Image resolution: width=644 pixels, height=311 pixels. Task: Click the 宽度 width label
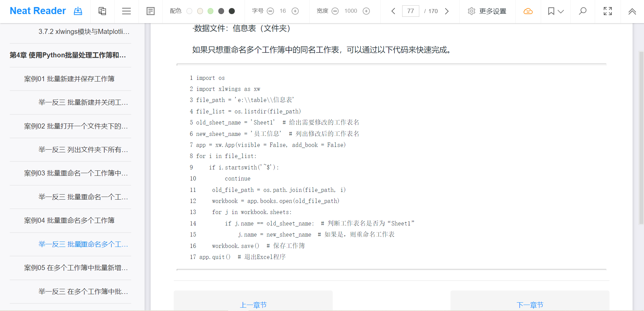point(322,11)
